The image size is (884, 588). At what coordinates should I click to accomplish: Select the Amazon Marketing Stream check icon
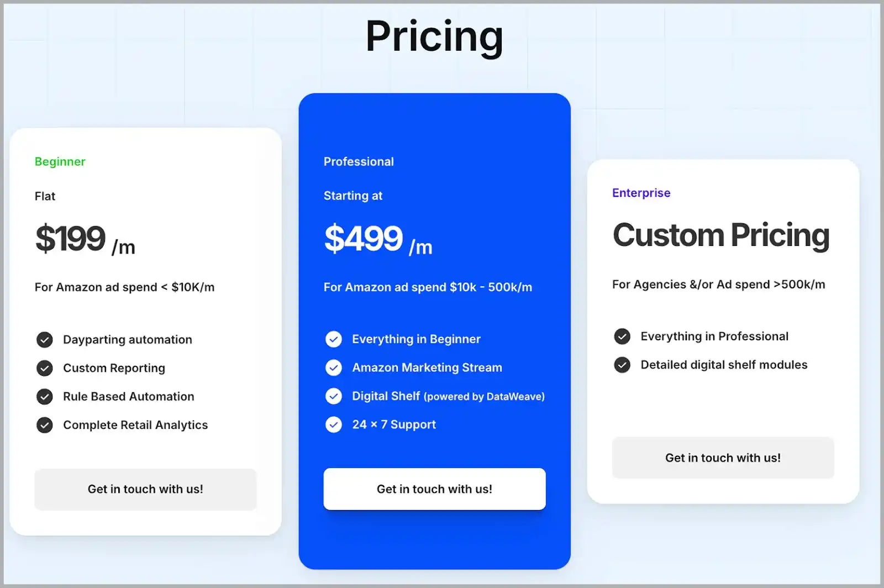coord(334,368)
